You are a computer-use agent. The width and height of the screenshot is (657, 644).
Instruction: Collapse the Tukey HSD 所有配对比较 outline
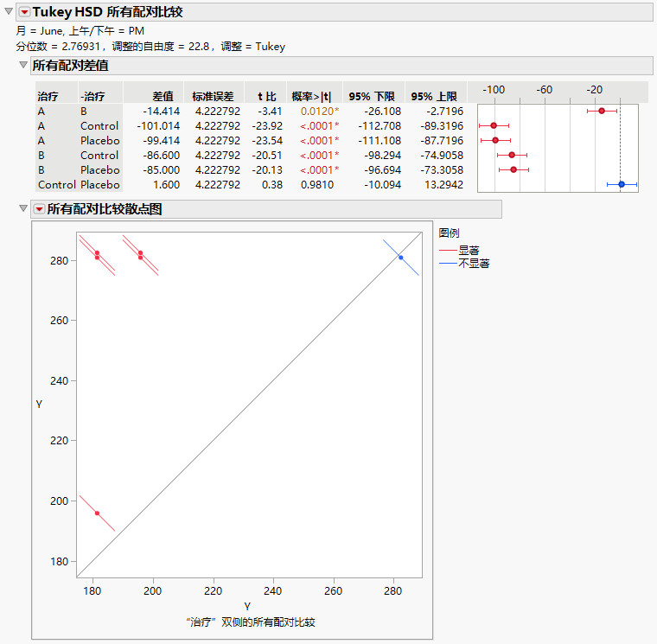(9, 12)
